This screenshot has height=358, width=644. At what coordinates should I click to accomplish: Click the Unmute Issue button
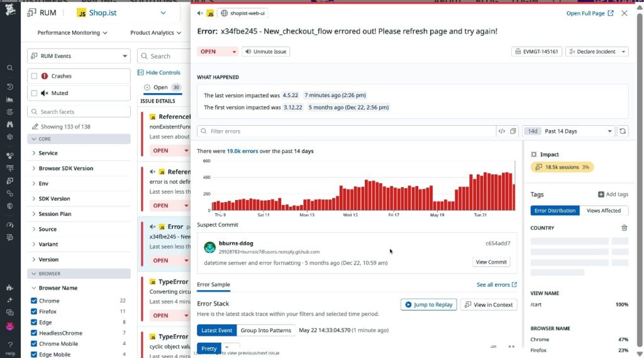click(266, 52)
